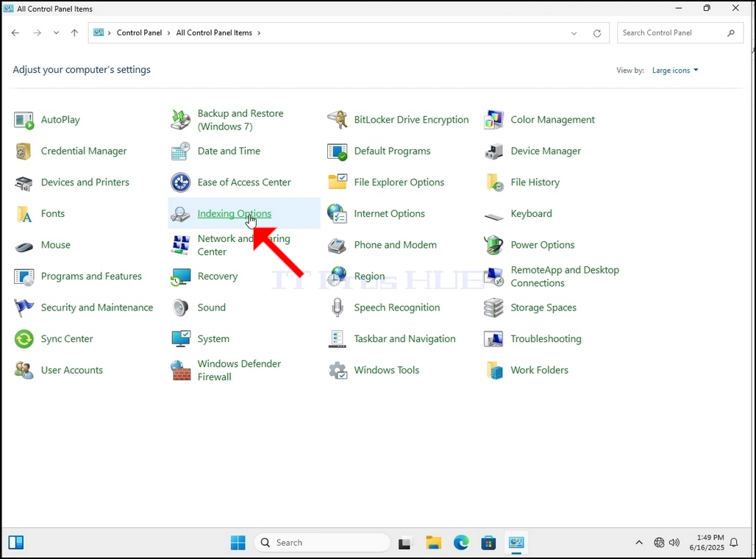Image resolution: width=756 pixels, height=559 pixels.
Task: Open Power Options battery icon
Action: point(493,245)
